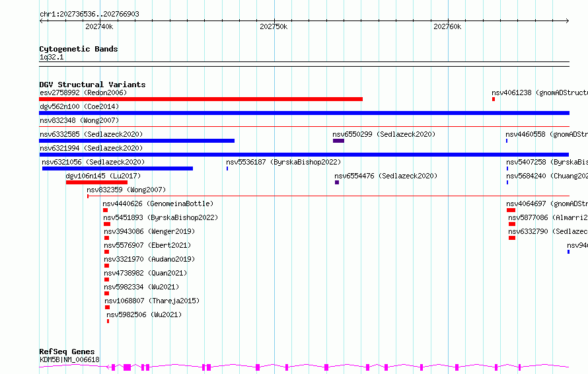Click the nsv6321056 (Sedlazeck2020) blue bar
Screen dimensions: 588x374
coord(118,168)
